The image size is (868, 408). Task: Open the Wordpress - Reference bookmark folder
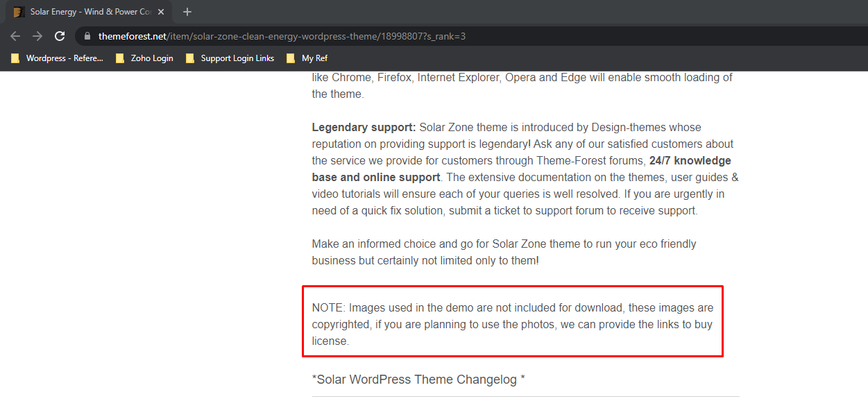[57, 58]
